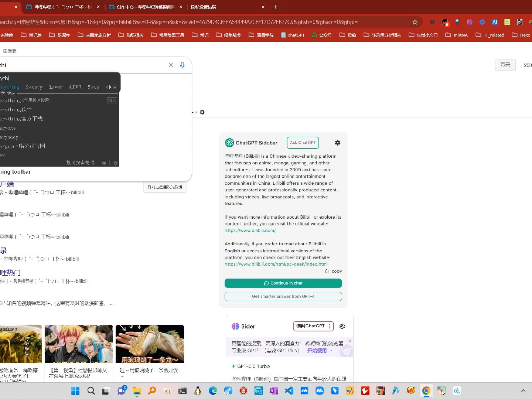Open the AI extension in Chrome toolbar
532x399 pixels.
(x=495, y=22)
